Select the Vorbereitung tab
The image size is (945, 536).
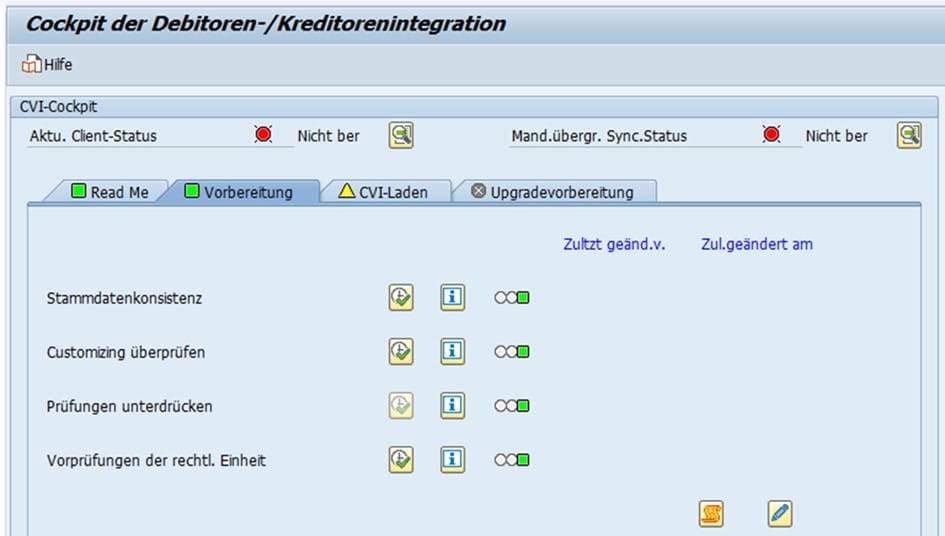239,192
